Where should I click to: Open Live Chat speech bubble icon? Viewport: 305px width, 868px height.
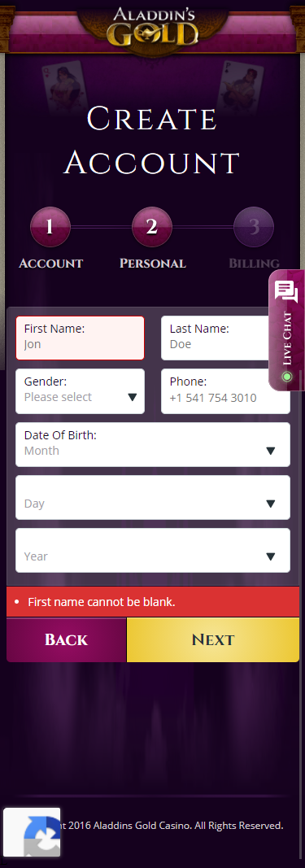pyautogui.click(x=286, y=291)
